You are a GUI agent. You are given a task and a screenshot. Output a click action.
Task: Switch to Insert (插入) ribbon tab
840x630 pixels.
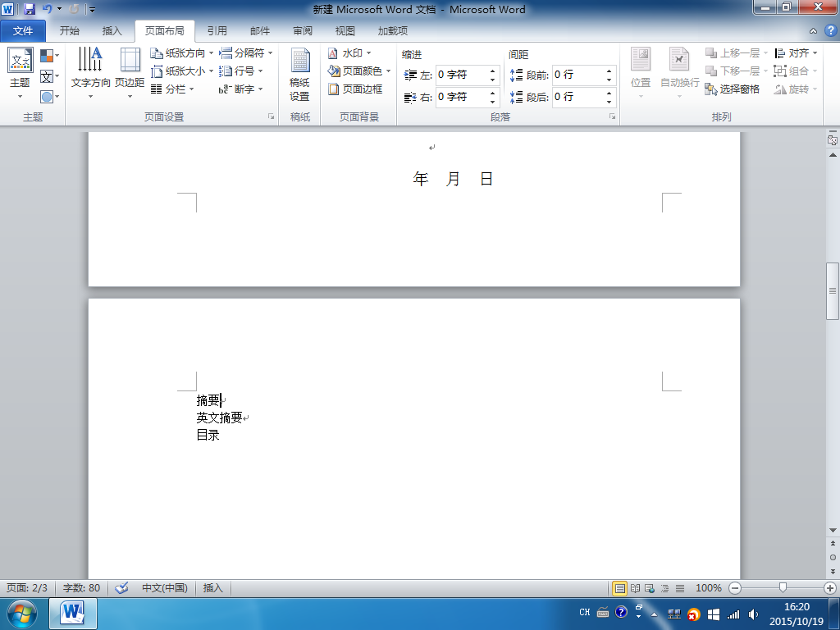(x=112, y=31)
